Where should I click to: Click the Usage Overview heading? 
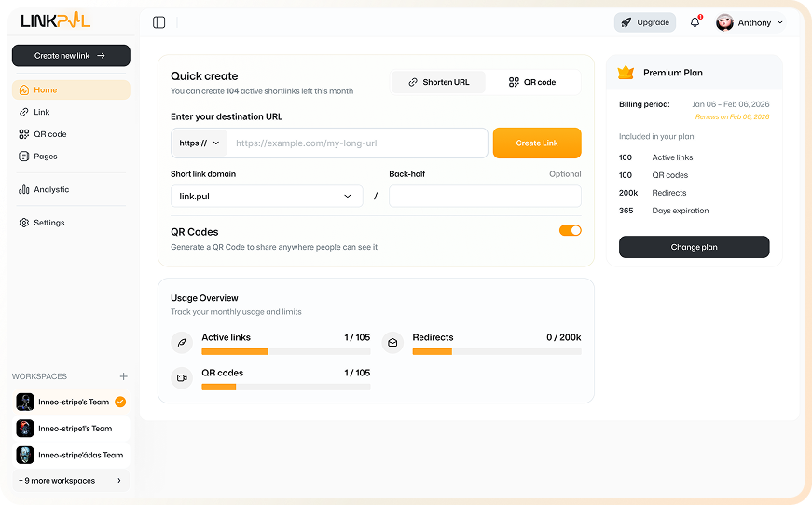[204, 298]
